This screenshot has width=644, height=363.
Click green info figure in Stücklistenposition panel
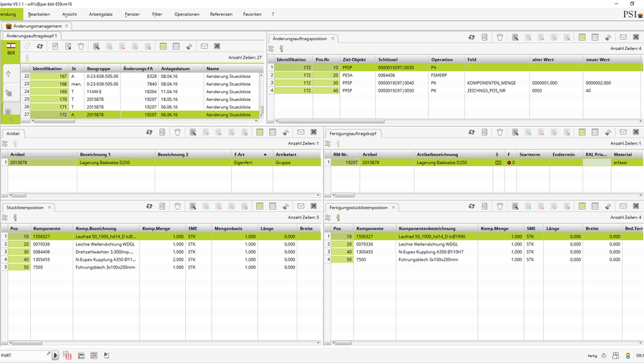point(15,218)
